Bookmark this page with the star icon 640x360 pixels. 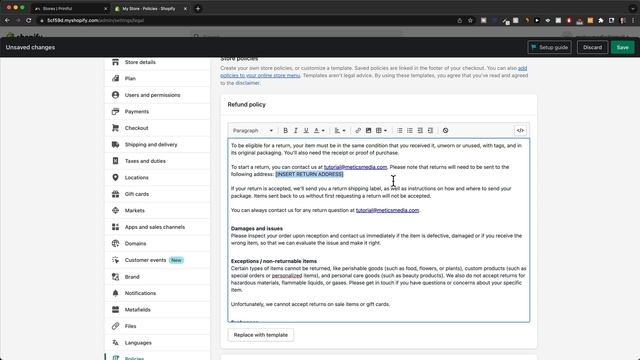coord(470,20)
